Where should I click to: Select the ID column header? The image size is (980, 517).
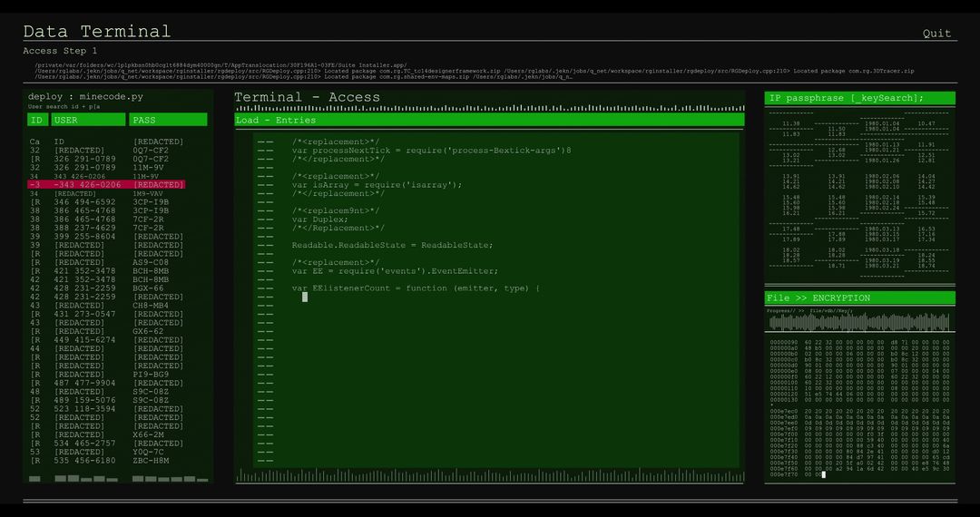point(37,120)
